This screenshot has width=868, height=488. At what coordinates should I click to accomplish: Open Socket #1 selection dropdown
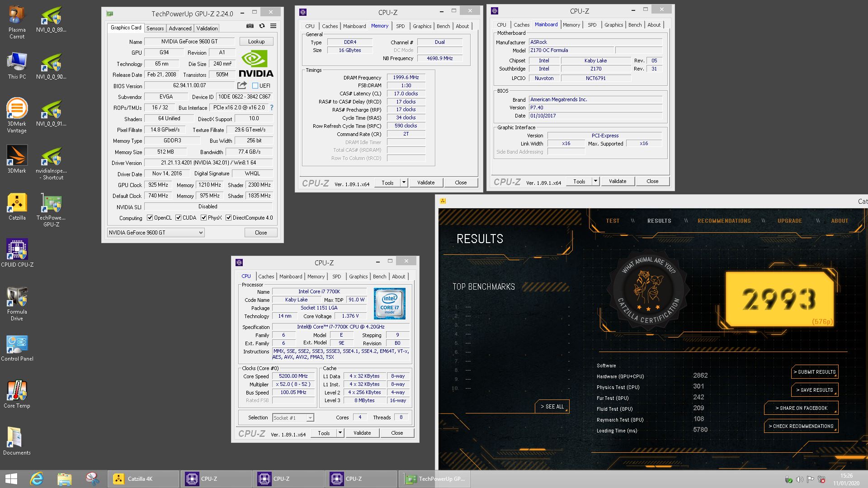pos(293,418)
